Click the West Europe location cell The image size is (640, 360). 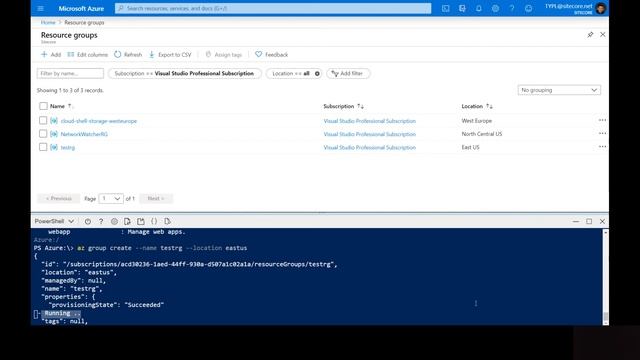(x=477, y=120)
